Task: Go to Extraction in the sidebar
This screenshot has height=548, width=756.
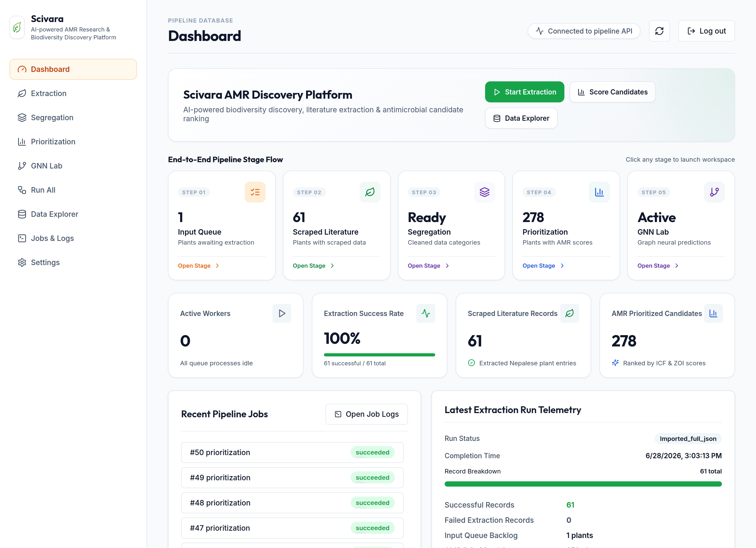Action: [x=73, y=93]
